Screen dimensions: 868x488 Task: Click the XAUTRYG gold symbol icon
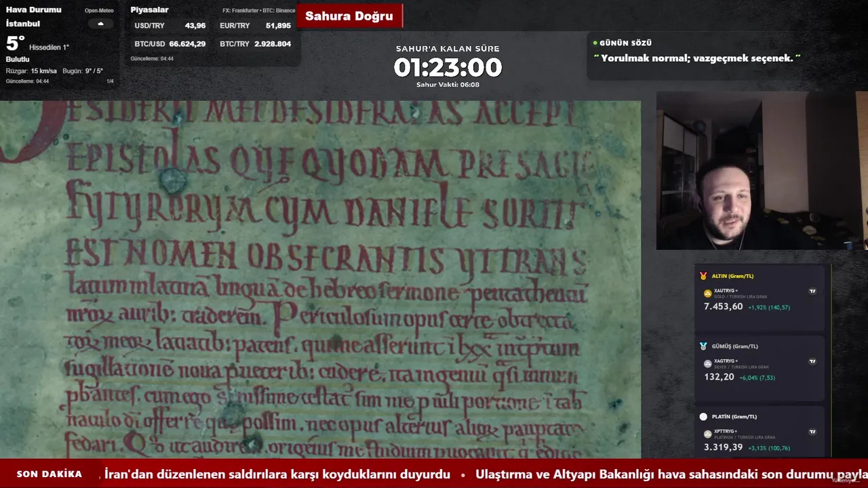(x=708, y=293)
